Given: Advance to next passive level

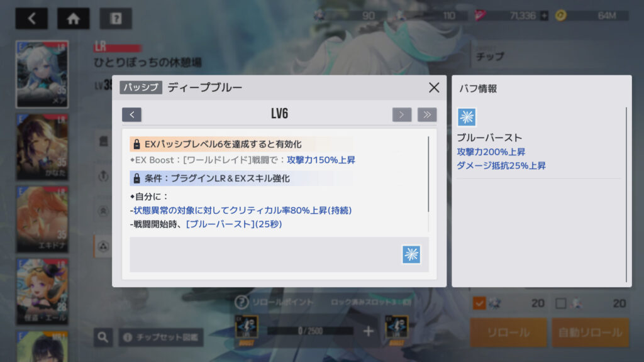Looking at the screenshot, I should point(402,115).
